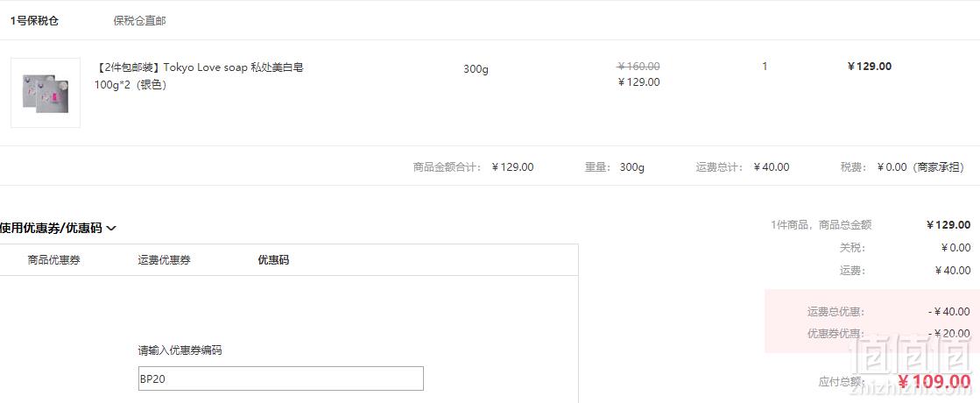The width and height of the screenshot is (980, 403).
Task: Click the 优惠券优惠 -¥20.00 line
Action: pyautogui.click(x=889, y=333)
